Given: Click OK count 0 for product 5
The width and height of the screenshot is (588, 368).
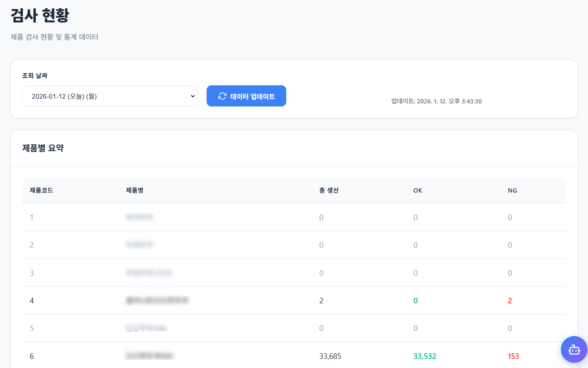Looking at the screenshot, I should coord(415,328).
